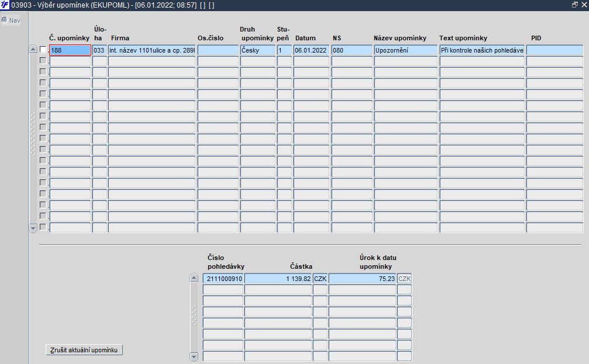
Task: Click the CZK currency field next to Částka
Action: tap(320, 279)
